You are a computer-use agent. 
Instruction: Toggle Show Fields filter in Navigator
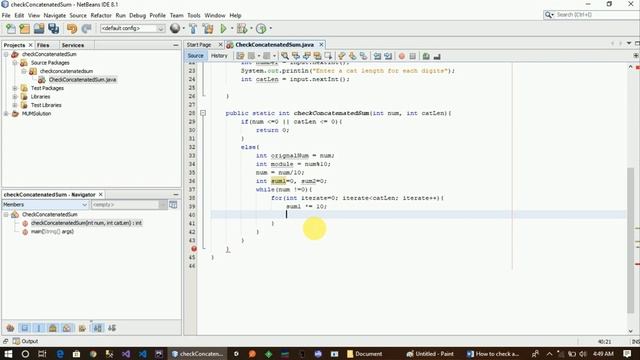(x=24, y=328)
